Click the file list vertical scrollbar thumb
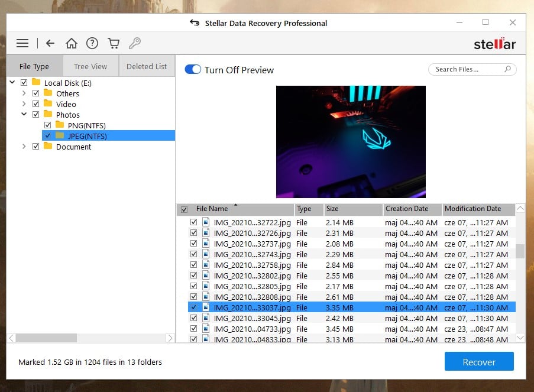Screen dimensions: 534x392 (x=520, y=251)
